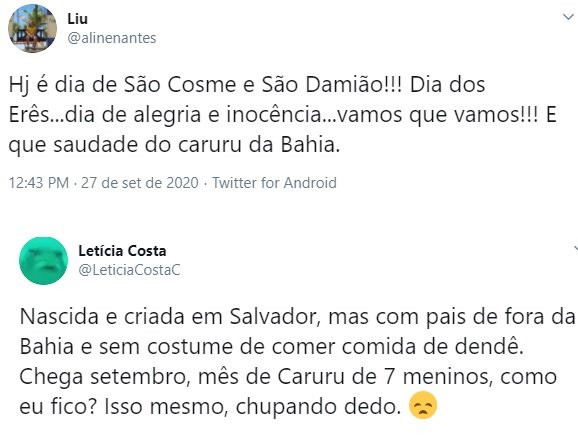Click the Twitter for Android source label

click(x=274, y=183)
